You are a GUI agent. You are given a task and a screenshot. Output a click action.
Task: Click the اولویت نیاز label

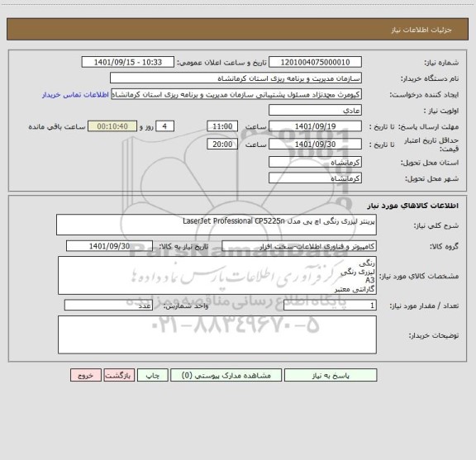tap(441, 111)
